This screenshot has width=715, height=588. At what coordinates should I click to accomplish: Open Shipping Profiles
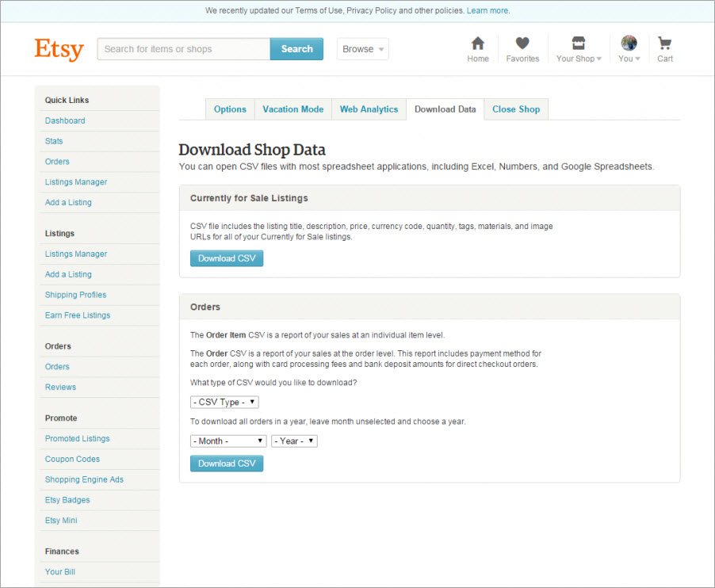pyautogui.click(x=75, y=295)
